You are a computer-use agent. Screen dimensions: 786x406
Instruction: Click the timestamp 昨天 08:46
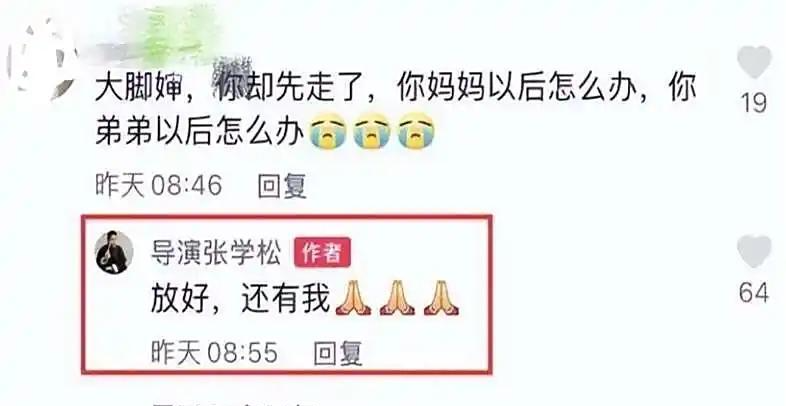(x=158, y=186)
